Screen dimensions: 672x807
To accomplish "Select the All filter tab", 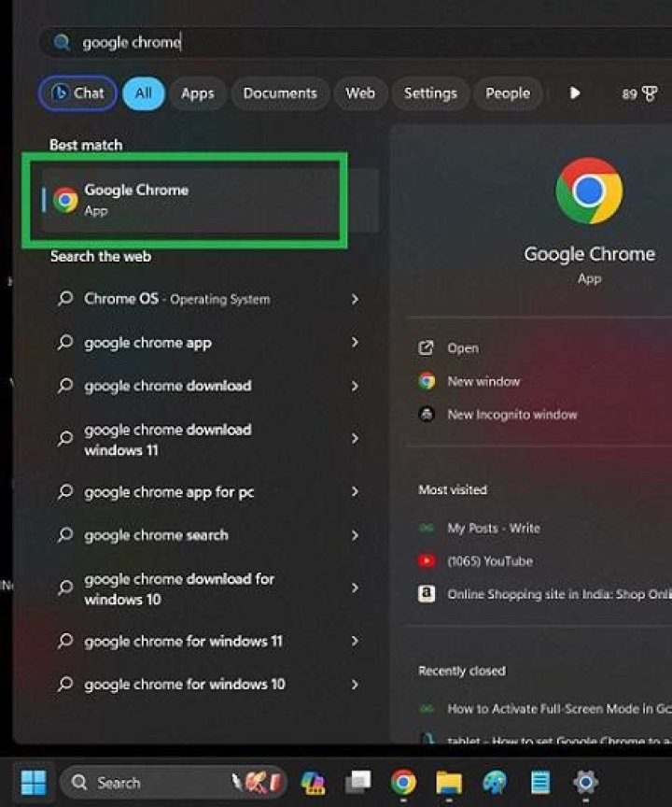I will (144, 93).
